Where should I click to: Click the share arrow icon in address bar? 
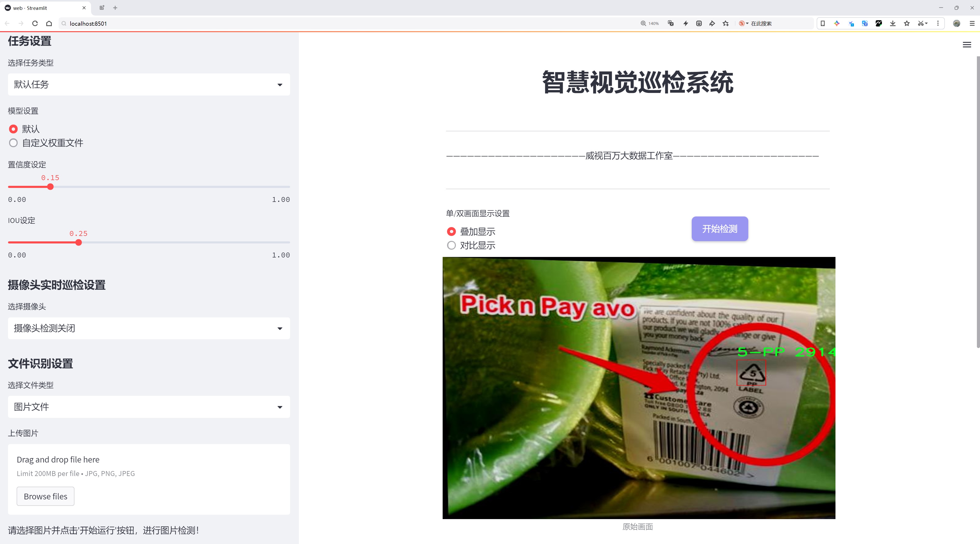click(x=712, y=23)
